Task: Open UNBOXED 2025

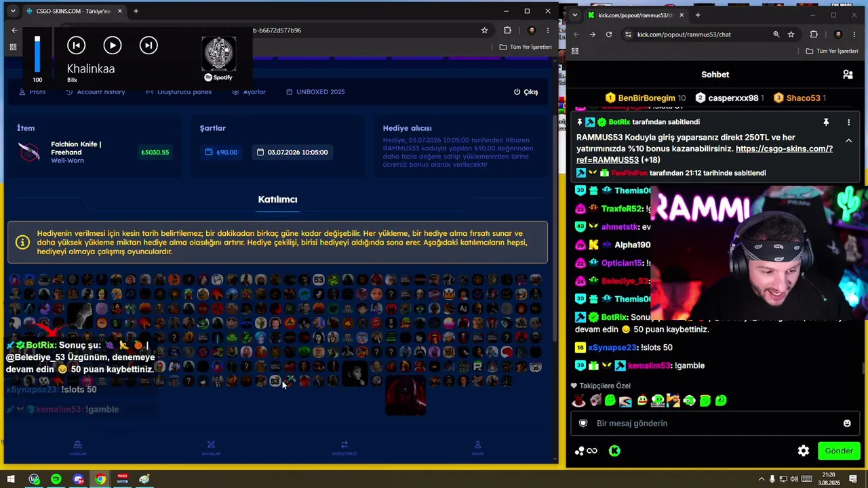Action: pyautogui.click(x=315, y=91)
